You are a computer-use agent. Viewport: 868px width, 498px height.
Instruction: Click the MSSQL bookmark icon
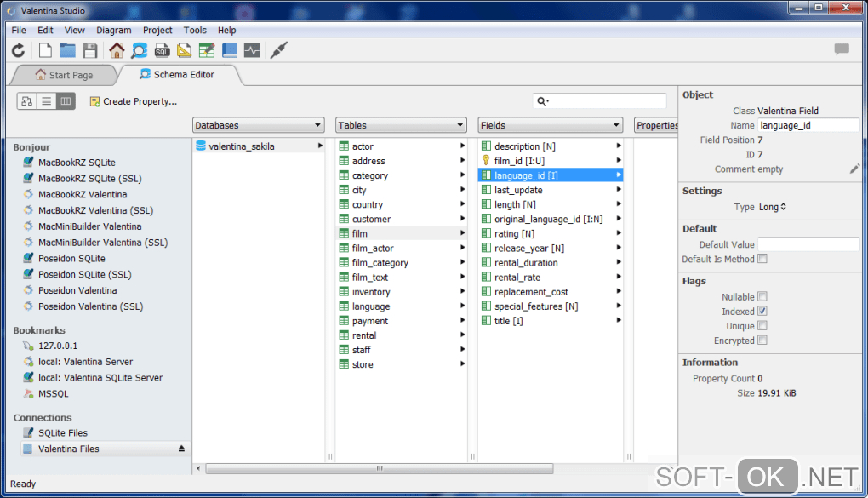tap(28, 394)
